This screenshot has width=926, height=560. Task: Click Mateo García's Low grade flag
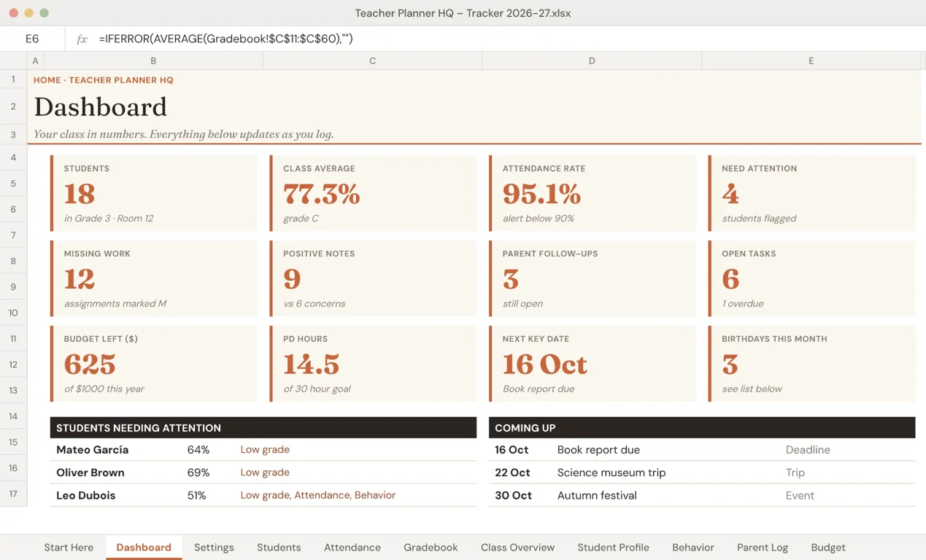tap(265, 450)
